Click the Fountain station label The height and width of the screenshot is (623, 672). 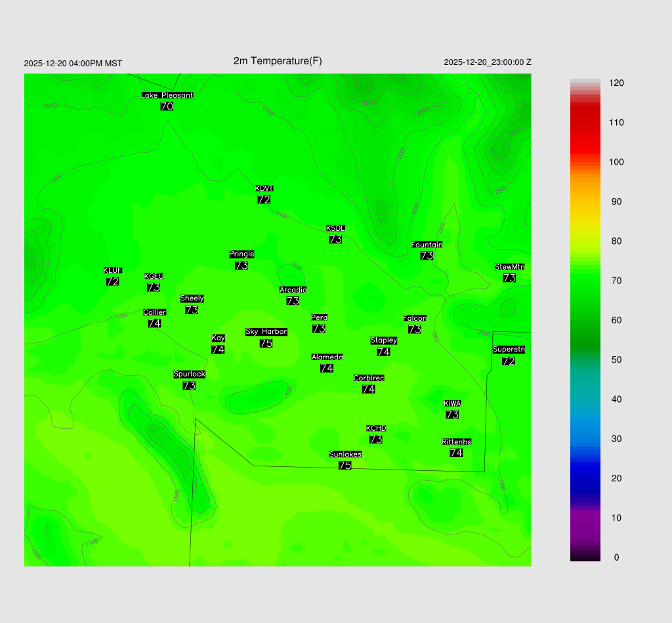tap(427, 245)
